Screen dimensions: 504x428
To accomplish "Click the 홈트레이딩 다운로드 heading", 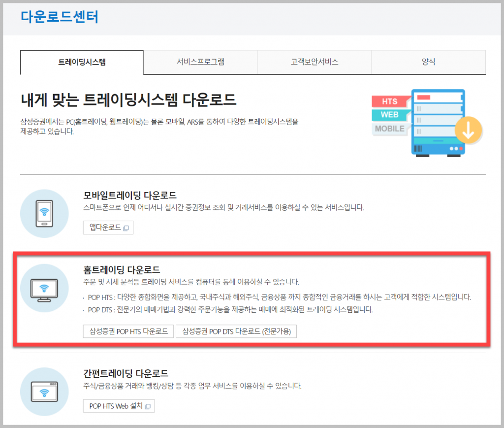I will tap(122, 270).
